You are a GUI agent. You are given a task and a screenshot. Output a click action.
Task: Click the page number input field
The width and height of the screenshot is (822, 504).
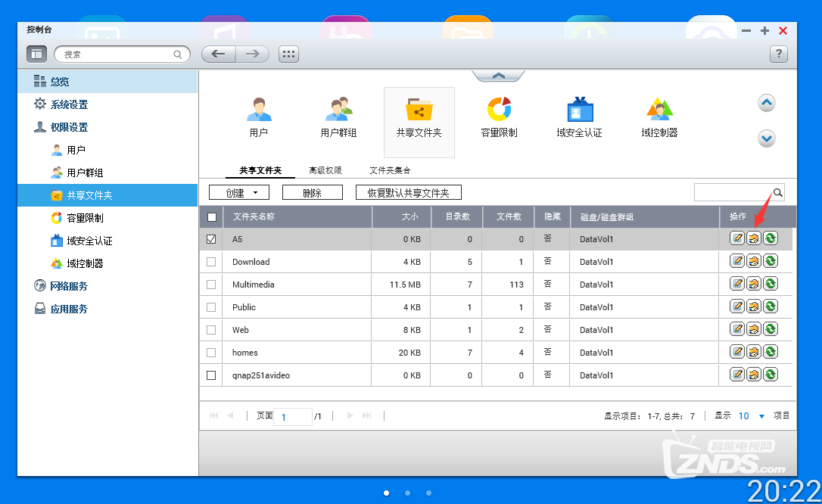(x=292, y=417)
